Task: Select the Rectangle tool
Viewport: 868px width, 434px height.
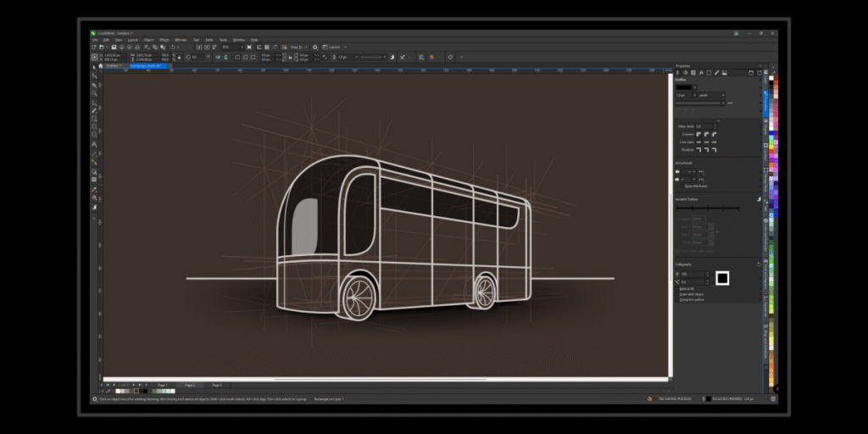Action: coord(94,119)
